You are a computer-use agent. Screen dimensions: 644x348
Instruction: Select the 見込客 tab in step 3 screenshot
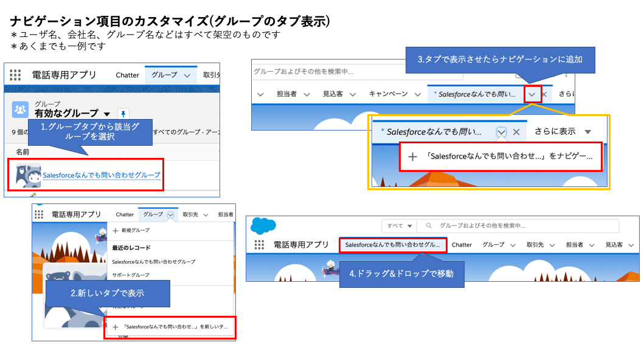[333, 94]
